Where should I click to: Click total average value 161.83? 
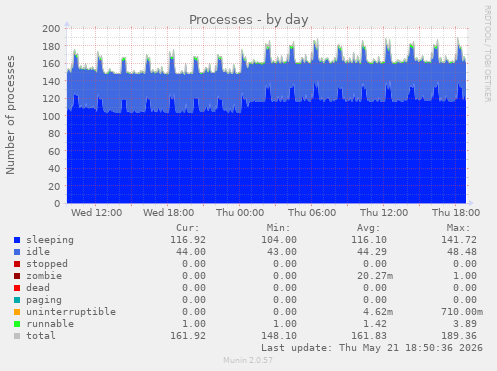coord(369,336)
